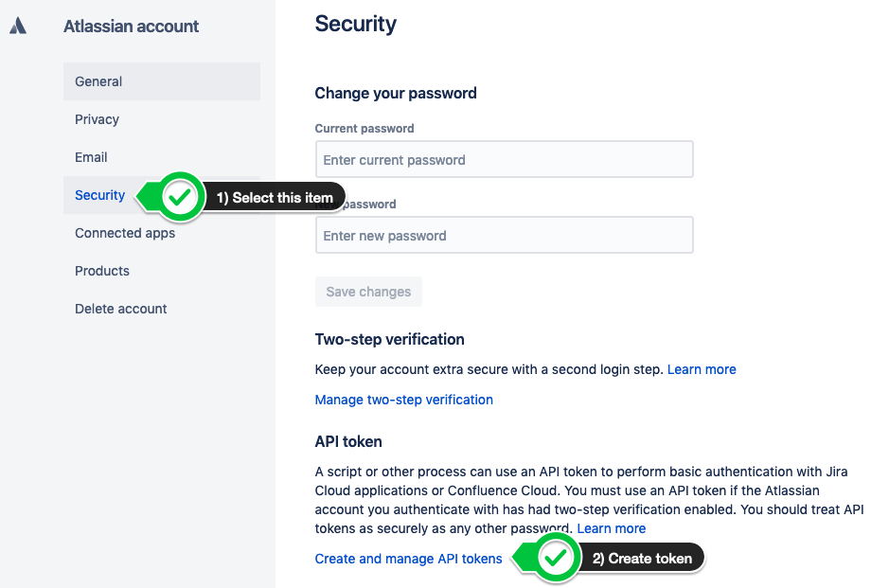Click the Atlassian logo icon
The height and width of the screenshot is (588, 889).
(18, 26)
